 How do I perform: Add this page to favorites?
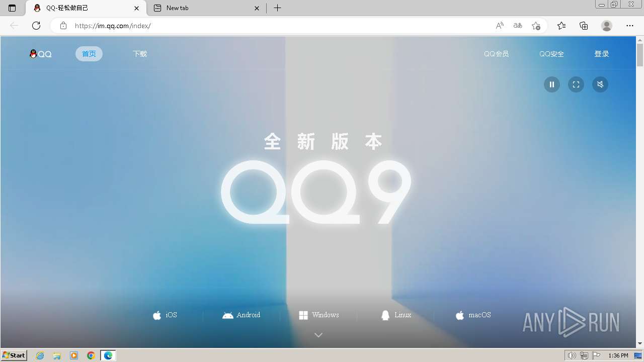(536, 26)
